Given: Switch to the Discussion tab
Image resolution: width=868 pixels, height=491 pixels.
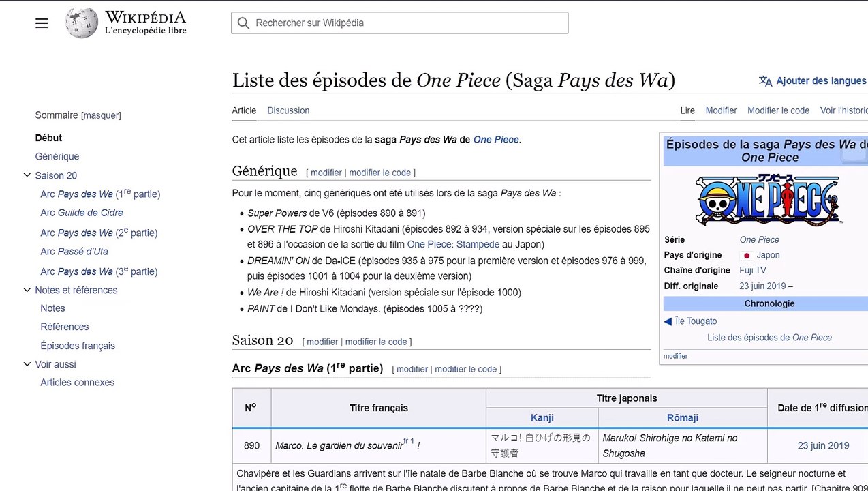Looking at the screenshot, I should click(x=288, y=110).
